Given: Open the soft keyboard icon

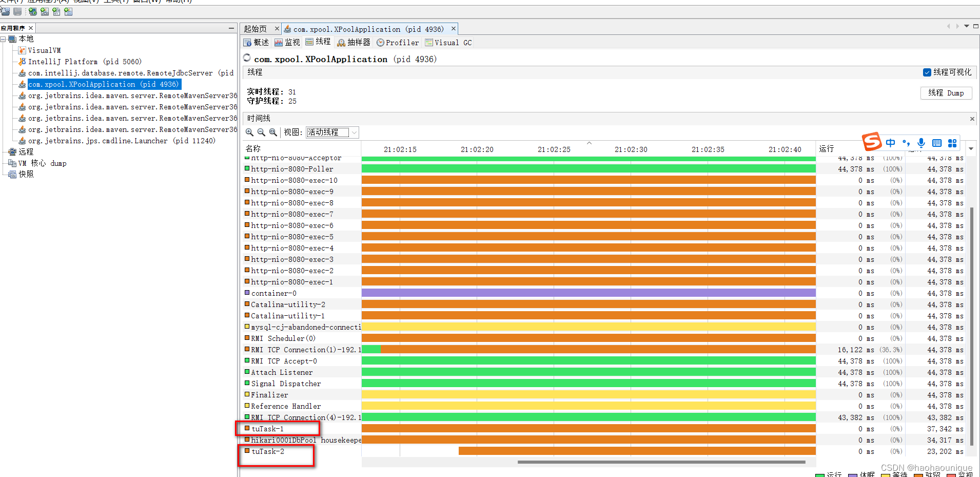Looking at the screenshot, I should pyautogui.click(x=937, y=143).
